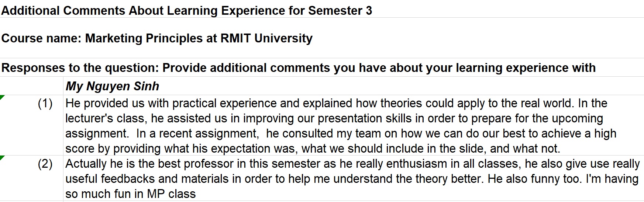Select the "My Nguyen Sinh" name cell
The image size is (644, 202).
pos(354,86)
